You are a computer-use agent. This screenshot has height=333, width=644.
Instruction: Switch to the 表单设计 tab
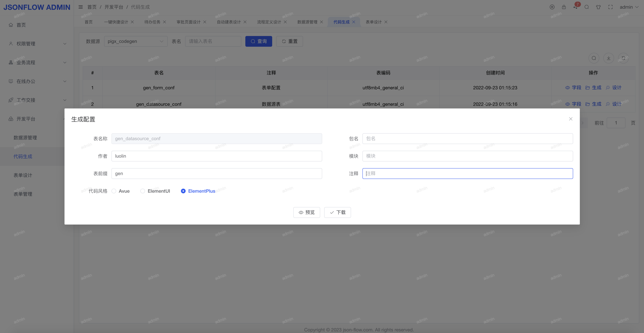[x=374, y=22]
